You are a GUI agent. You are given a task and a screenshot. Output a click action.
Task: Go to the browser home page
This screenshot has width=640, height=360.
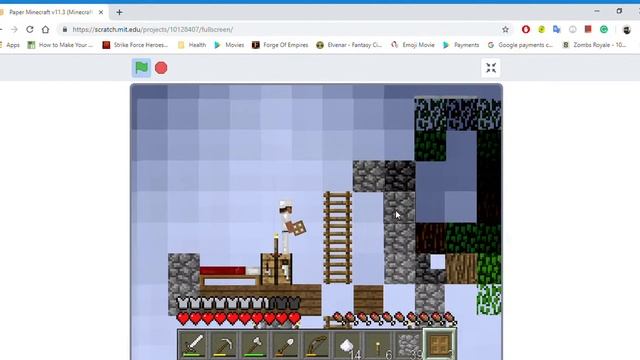coord(45,29)
